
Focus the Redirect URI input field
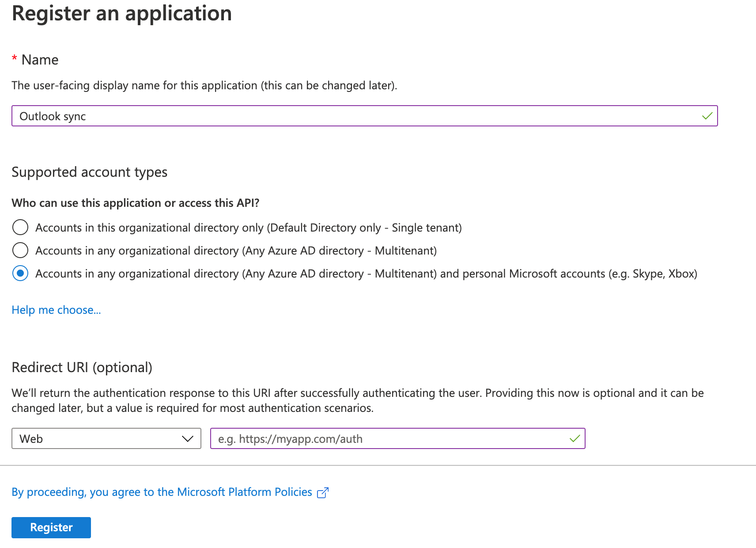tap(389, 439)
